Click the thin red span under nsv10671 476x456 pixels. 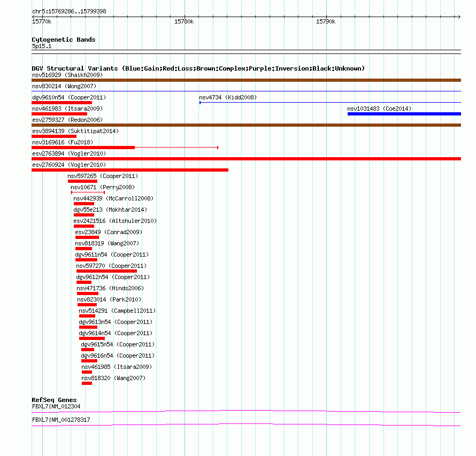[x=88, y=192]
